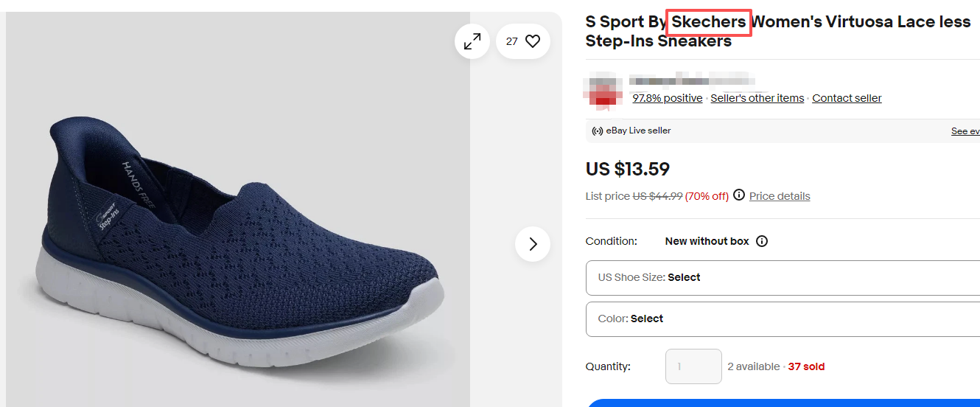Click the seller's avatar image

[x=603, y=91]
